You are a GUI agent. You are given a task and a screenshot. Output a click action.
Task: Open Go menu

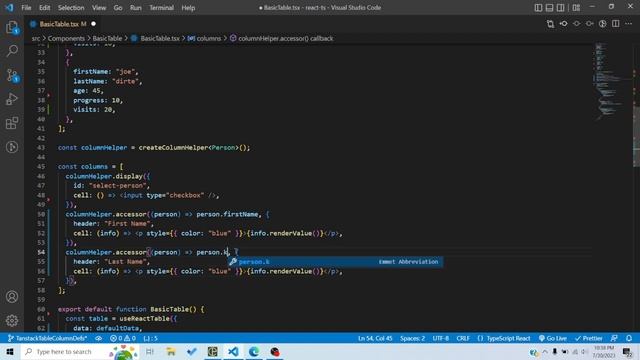click(x=118, y=7)
